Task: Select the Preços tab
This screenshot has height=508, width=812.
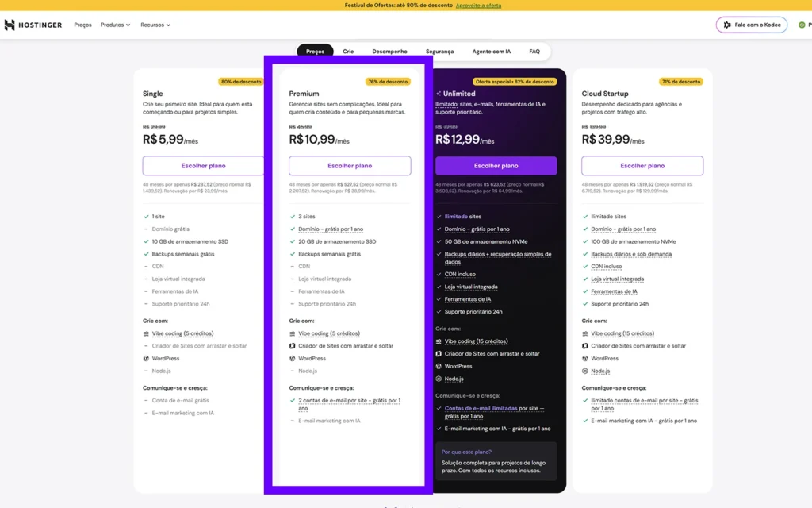Action: click(315, 52)
